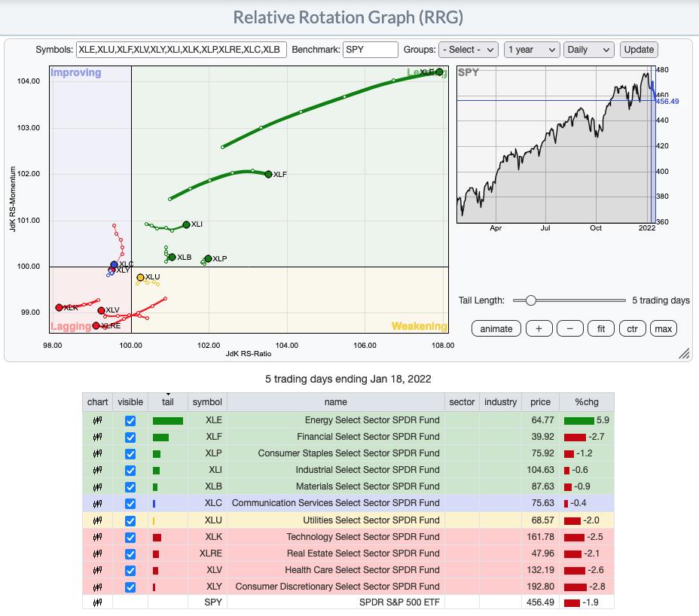Sort table by symbol column
The width and height of the screenshot is (699, 616).
click(207, 402)
